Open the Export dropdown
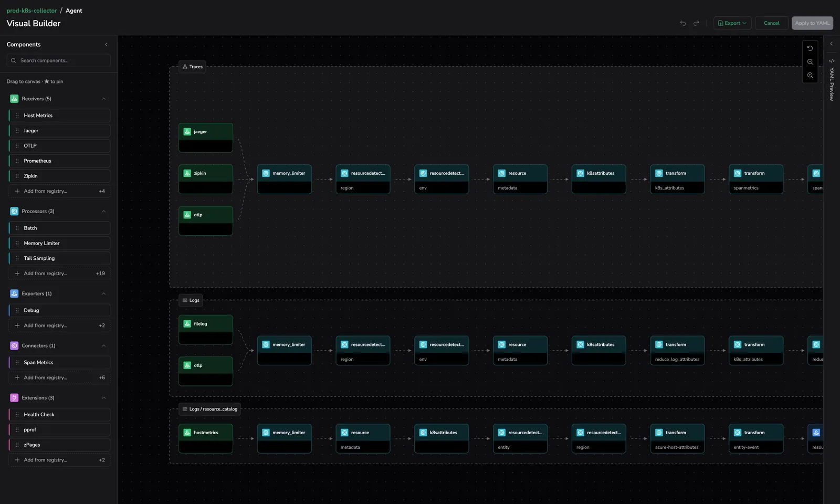840x504 pixels. pyautogui.click(x=732, y=23)
